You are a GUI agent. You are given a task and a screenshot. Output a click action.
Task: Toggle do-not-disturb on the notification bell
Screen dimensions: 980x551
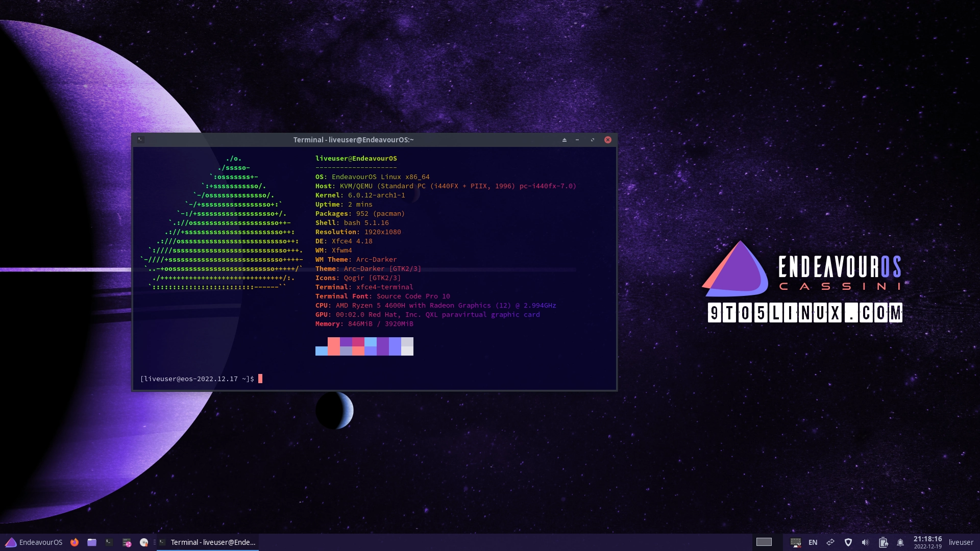(900, 542)
